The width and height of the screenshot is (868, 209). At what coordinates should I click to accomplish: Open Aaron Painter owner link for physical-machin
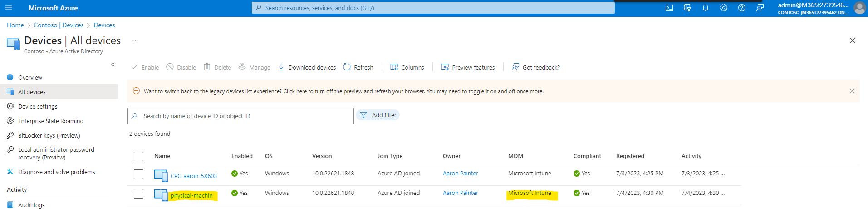(x=461, y=193)
